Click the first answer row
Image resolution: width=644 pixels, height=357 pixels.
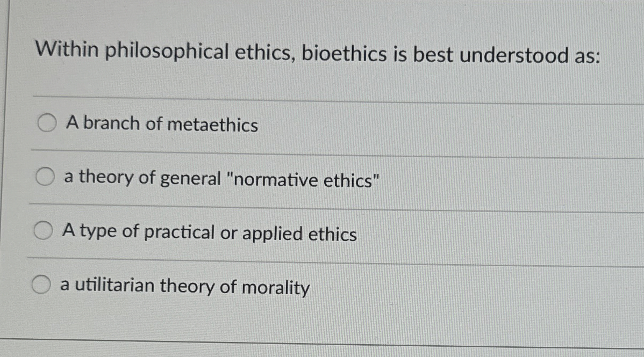pyautogui.click(x=269, y=123)
